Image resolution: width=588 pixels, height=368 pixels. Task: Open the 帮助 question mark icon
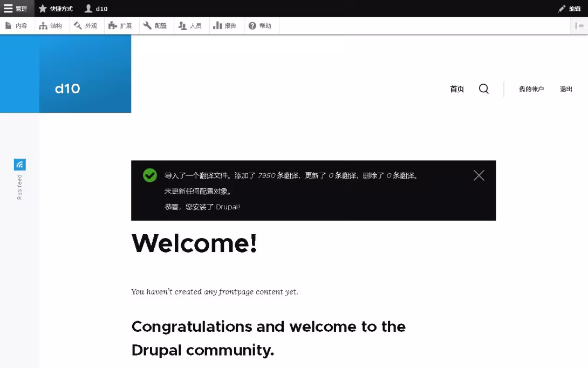[252, 25]
